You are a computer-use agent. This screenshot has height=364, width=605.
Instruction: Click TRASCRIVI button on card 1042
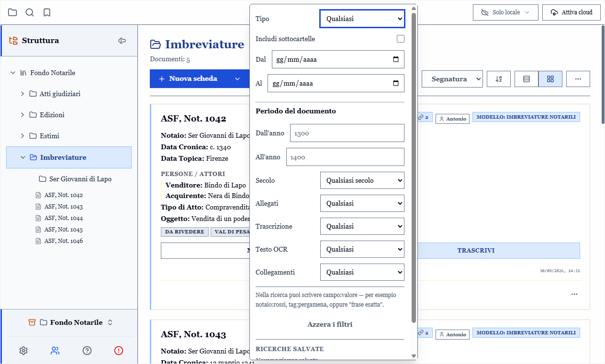coord(476,250)
